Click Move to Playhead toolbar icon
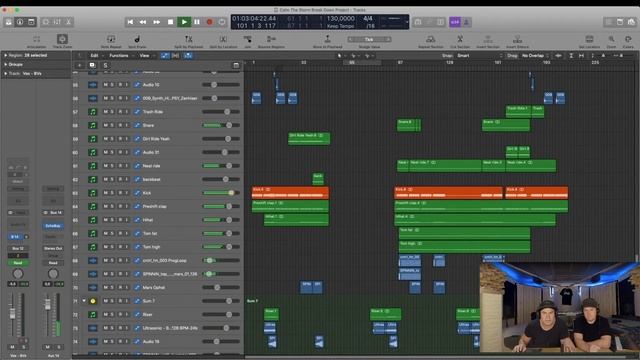Image resolution: width=640 pixels, height=360 pixels. click(327, 39)
